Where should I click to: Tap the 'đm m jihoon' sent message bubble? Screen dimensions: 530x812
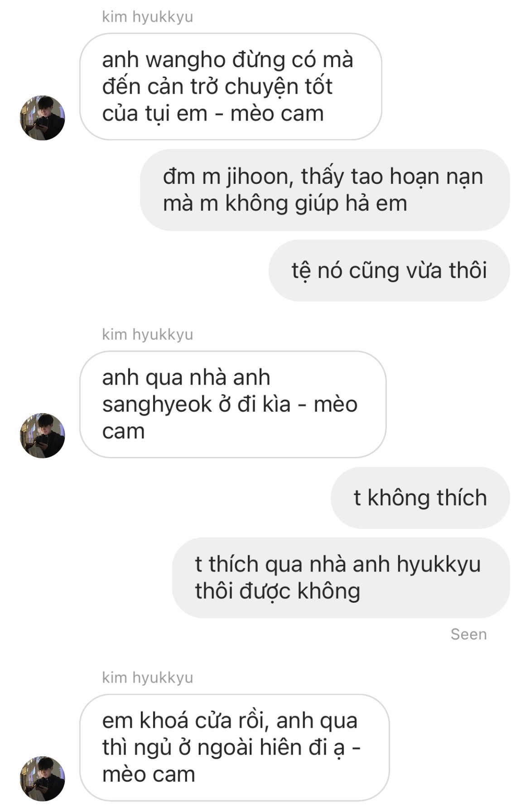pyautogui.click(x=325, y=190)
